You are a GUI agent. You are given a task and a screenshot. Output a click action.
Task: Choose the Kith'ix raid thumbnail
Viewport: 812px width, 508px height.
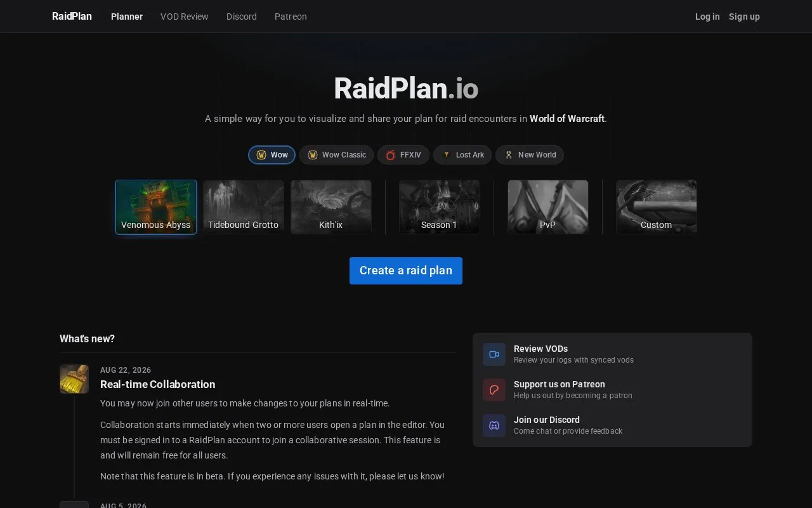pyautogui.click(x=331, y=207)
